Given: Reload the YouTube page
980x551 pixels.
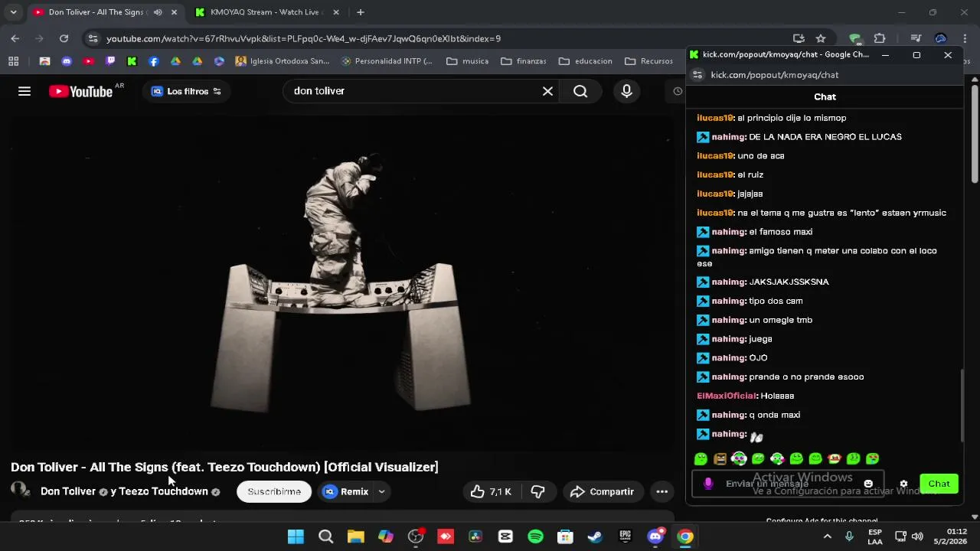Looking at the screenshot, I should (x=64, y=38).
